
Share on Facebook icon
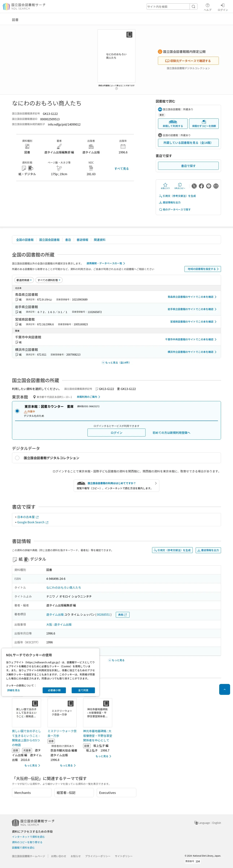click(x=201, y=186)
